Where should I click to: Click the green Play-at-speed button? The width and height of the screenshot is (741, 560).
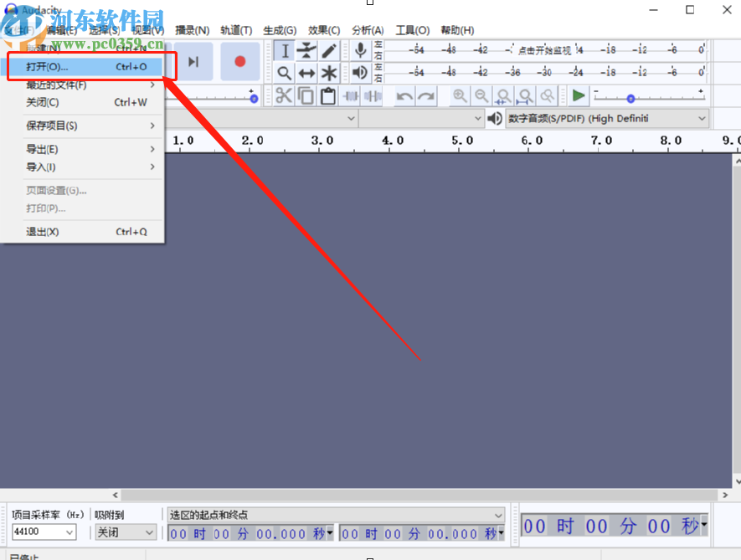click(579, 96)
